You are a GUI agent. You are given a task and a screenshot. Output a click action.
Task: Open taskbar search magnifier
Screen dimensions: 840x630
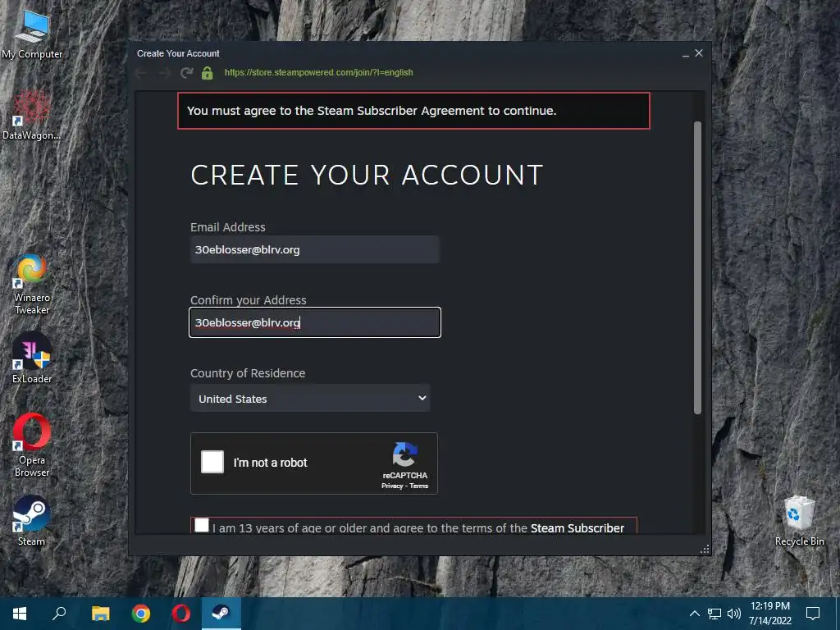click(x=59, y=614)
